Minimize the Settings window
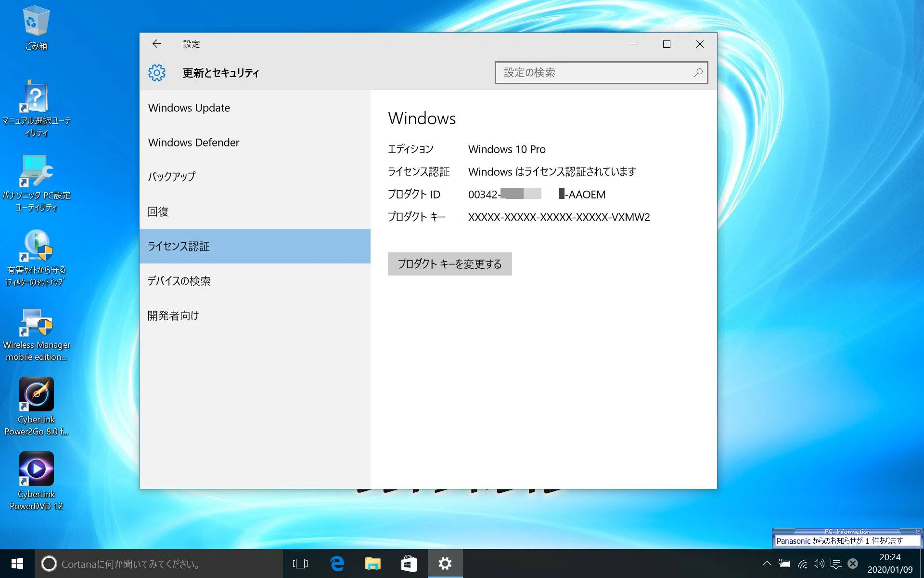Image resolution: width=924 pixels, height=578 pixels. pyautogui.click(x=633, y=44)
